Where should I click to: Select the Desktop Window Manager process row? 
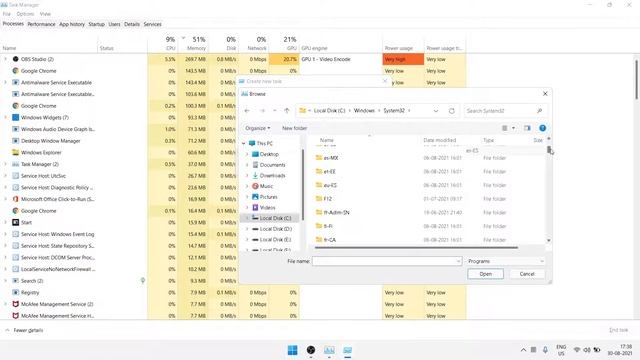click(51, 141)
